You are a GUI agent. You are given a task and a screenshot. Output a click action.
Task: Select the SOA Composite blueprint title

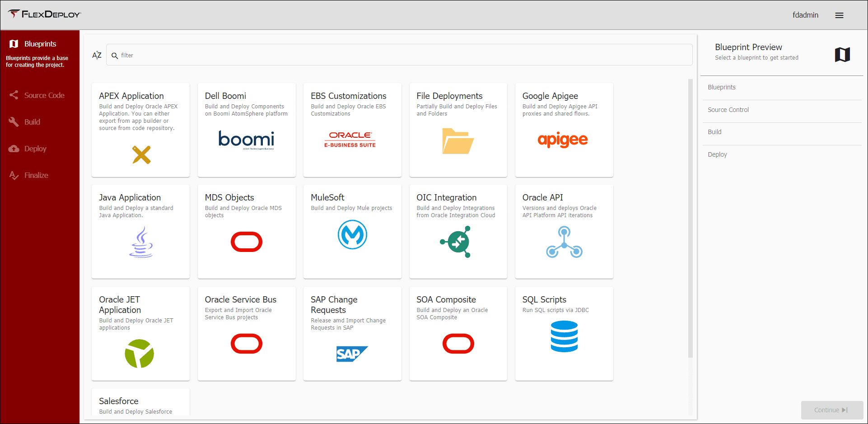point(446,300)
